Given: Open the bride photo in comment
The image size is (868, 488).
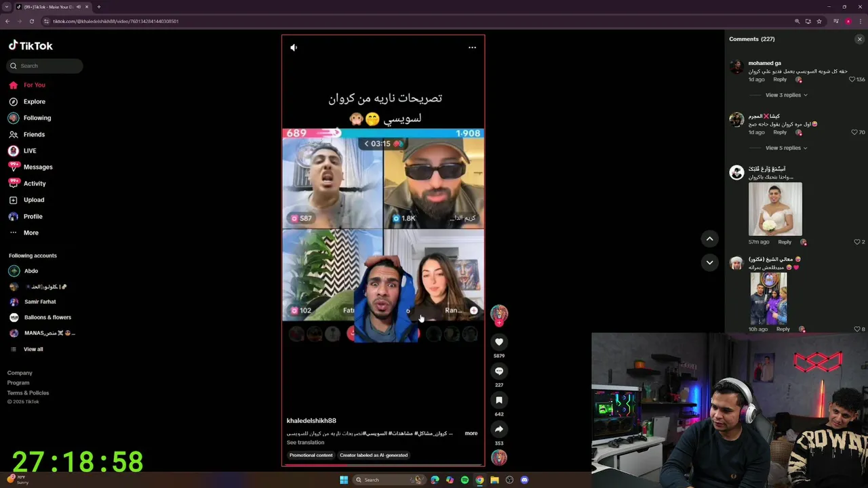Looking at the screenshot, I should point(775,209).
